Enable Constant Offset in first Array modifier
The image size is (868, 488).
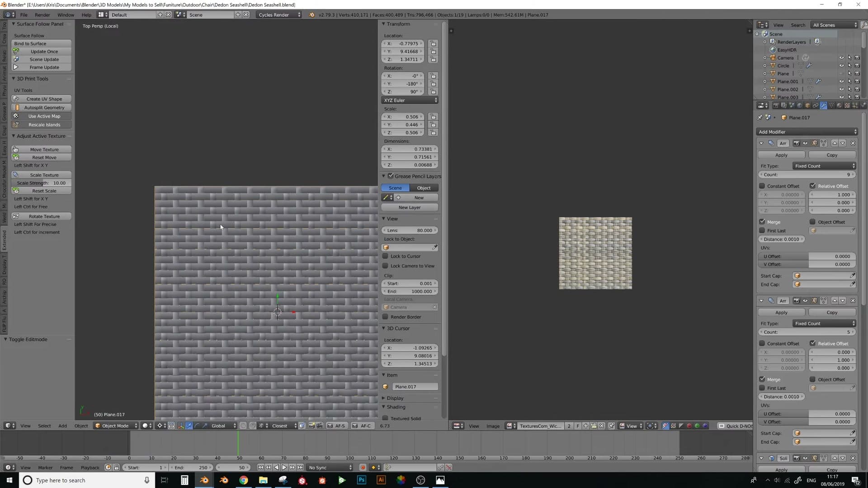762,186
